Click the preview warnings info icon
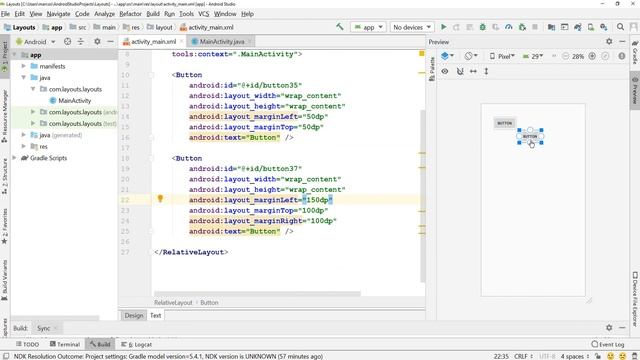This screenshot has height=360, width=640. [x=622, y=56]
